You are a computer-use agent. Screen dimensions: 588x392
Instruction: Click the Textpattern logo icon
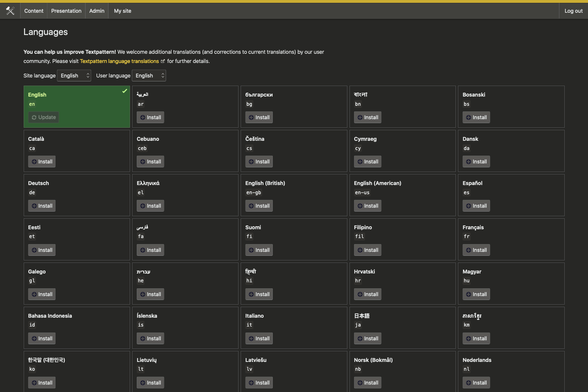coord(10,11)
